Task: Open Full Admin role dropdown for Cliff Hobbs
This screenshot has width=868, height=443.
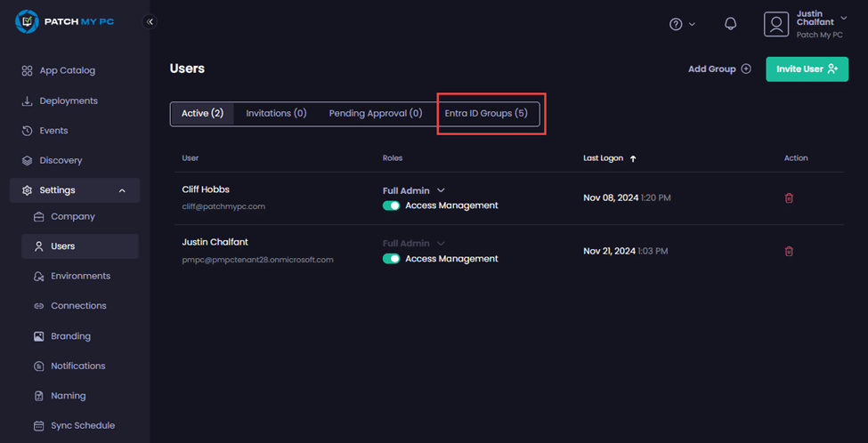Action: pos(414,190)
